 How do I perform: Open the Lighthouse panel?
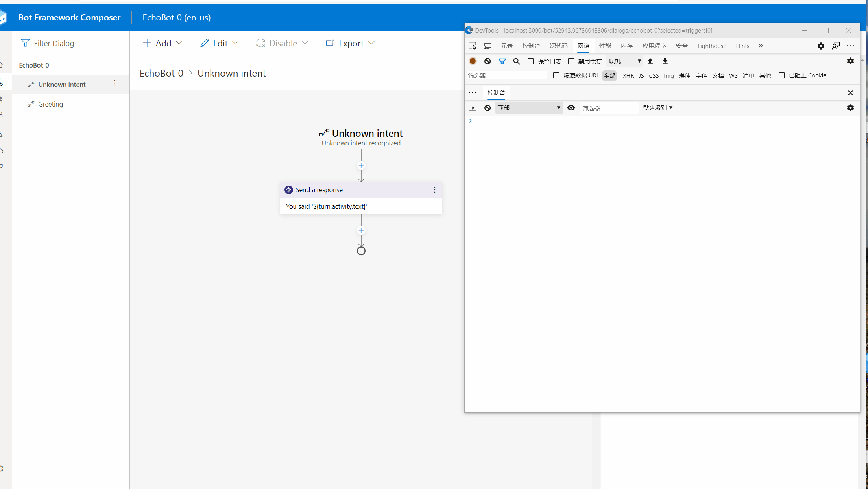click(x=711, y=46)
